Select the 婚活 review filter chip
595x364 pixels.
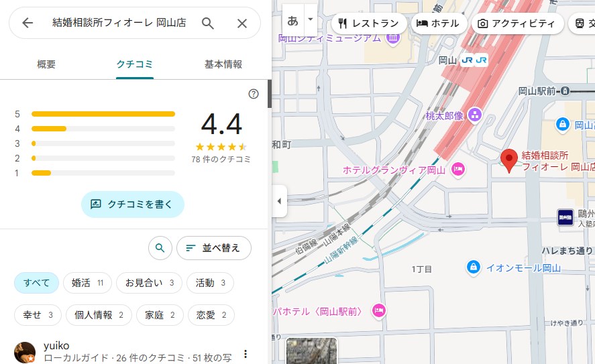pyautogui.click(x=87, y=283)
